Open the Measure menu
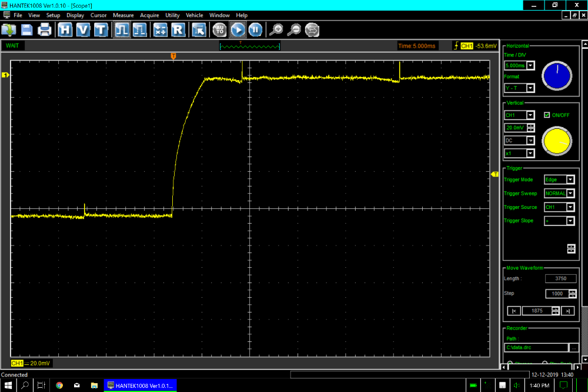This screenshot has height=392, width=588. [x=123, y=15]
